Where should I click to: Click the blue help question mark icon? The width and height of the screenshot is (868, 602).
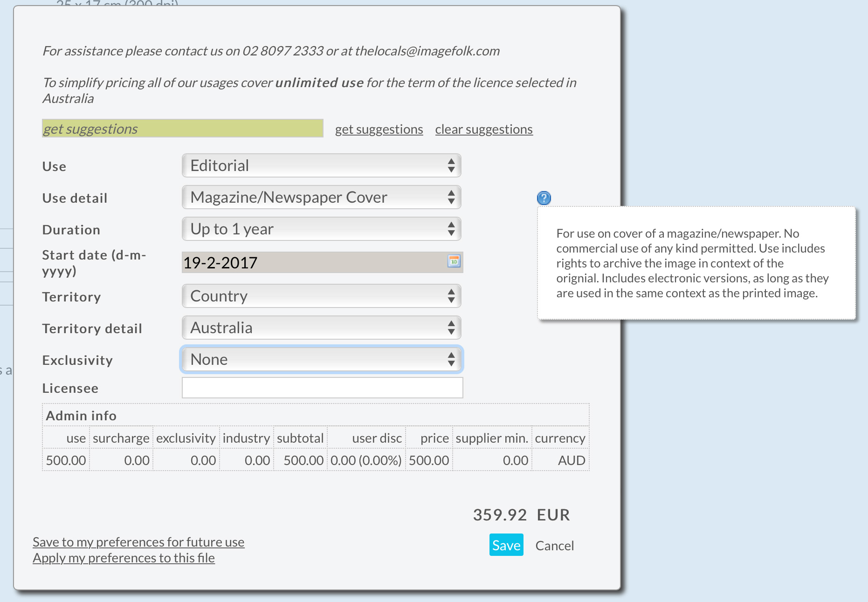[x=544, y=198]
